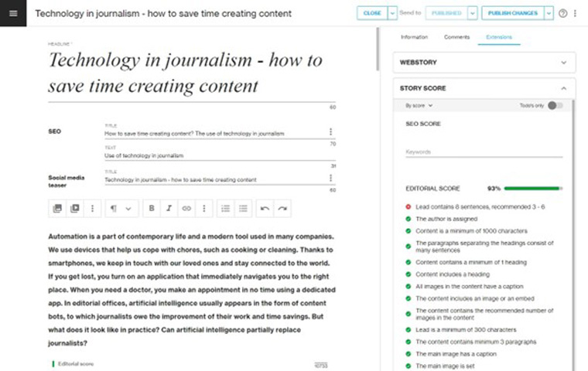Viewport: 588px width, 371px height.
Task: Open Social media teaser title options menu
Action: [x=330, y=178]
